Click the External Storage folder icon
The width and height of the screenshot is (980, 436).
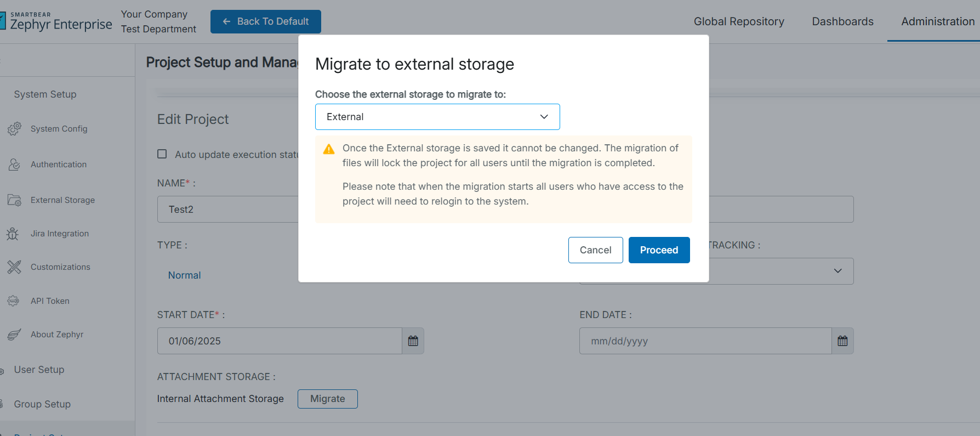click(14, 200)
